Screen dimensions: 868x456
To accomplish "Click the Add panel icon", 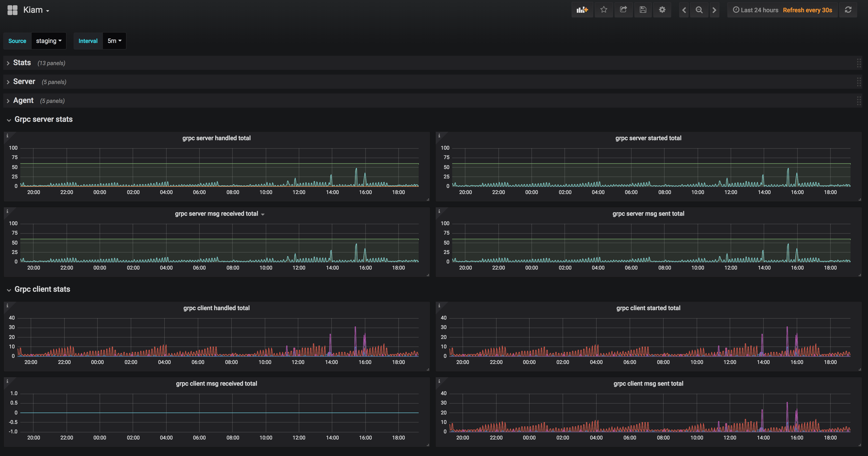I will [x=582, y=10].
